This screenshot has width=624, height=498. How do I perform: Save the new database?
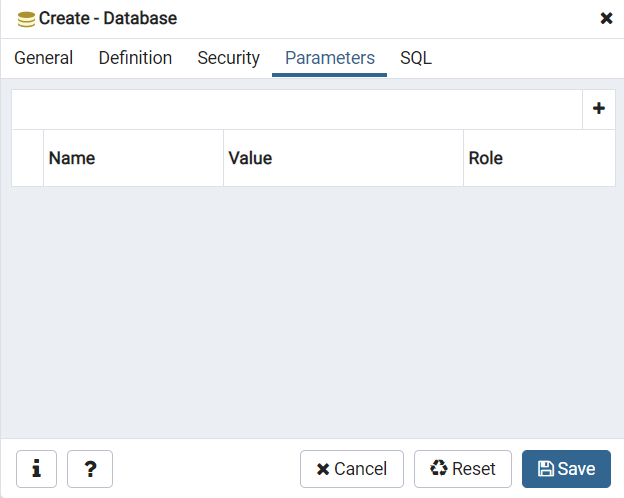(566, 469)
